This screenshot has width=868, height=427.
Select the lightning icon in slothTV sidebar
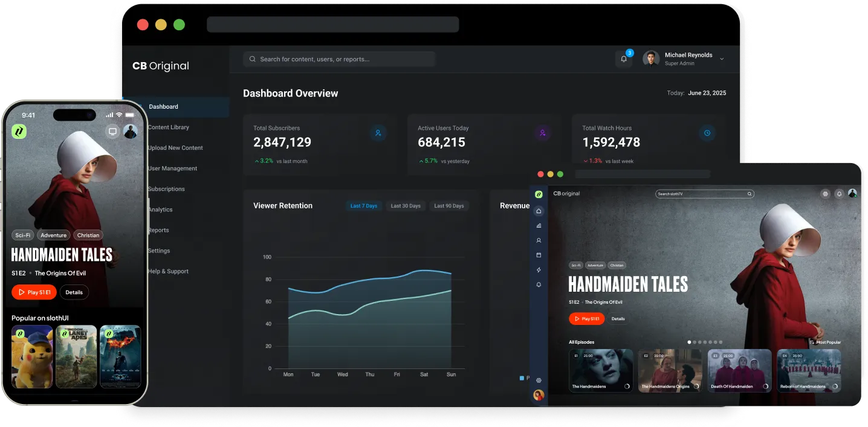tap(538, 270)
